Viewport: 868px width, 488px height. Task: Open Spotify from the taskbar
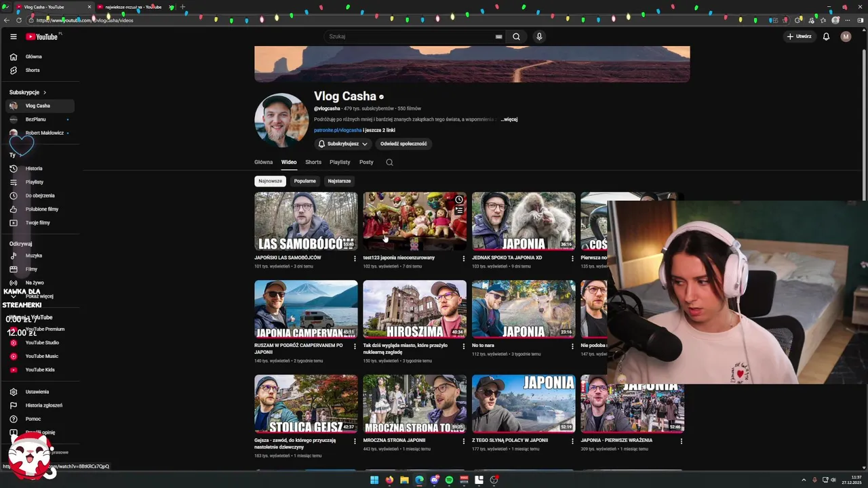449,480
